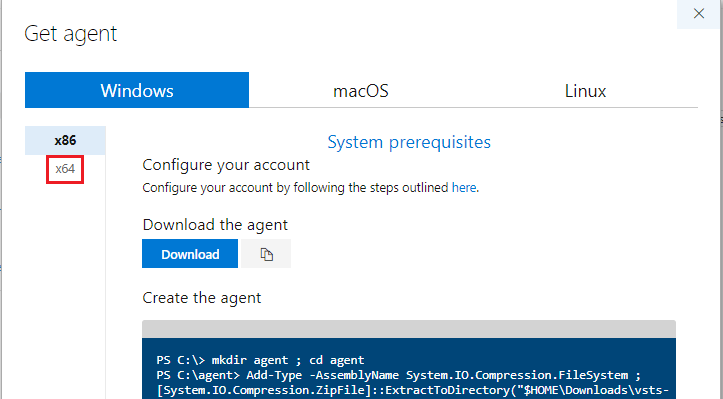Click the blue Download button

point(190,254)
